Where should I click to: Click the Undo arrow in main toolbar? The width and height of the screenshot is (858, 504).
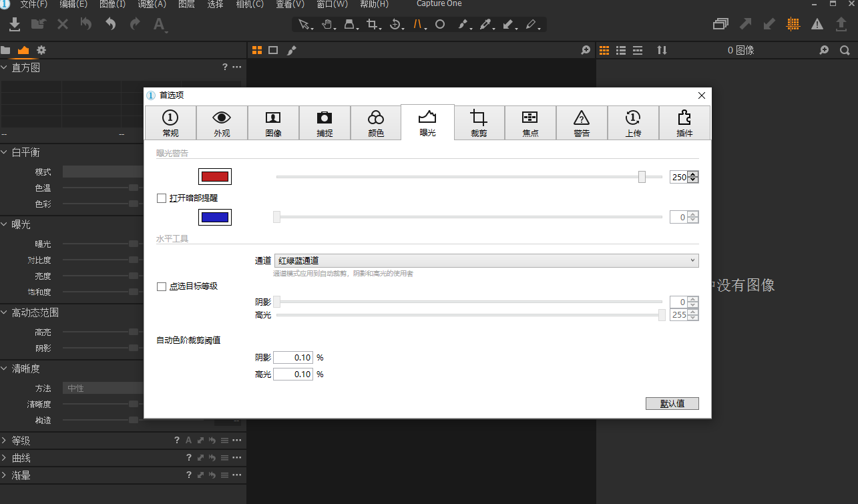(x=111, y=24)
